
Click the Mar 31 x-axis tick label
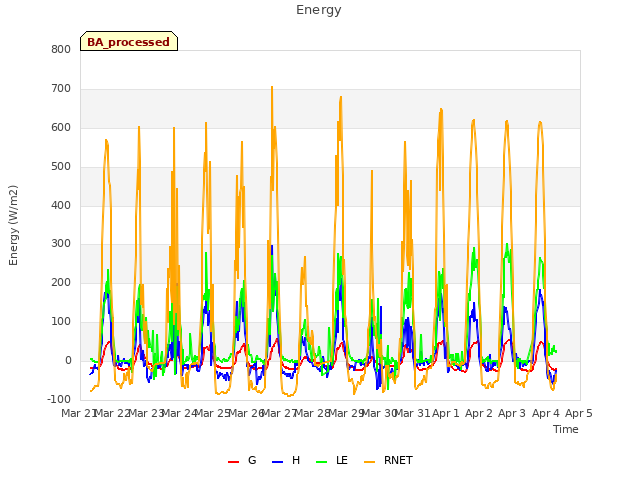click(x=412, y=413)
